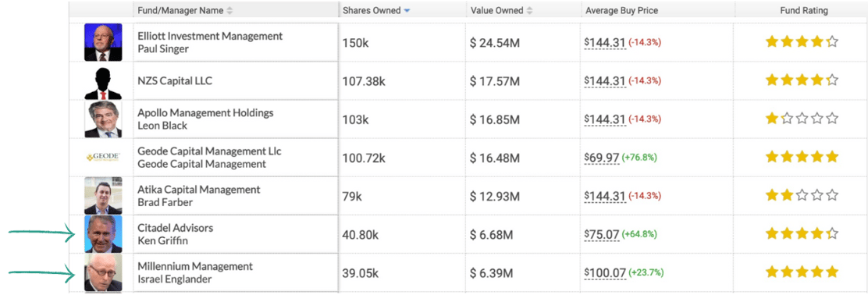Click the Atika Capital two-star rating
Image resolution: width=868 pixels, height=295 pixels.
point(802,195)
